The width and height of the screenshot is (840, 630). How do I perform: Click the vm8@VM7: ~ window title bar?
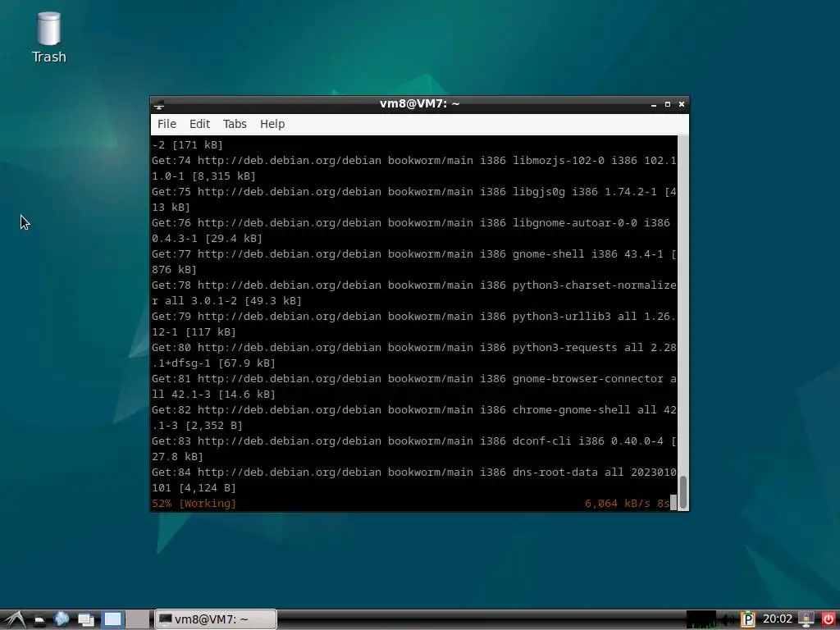point(419,104)
